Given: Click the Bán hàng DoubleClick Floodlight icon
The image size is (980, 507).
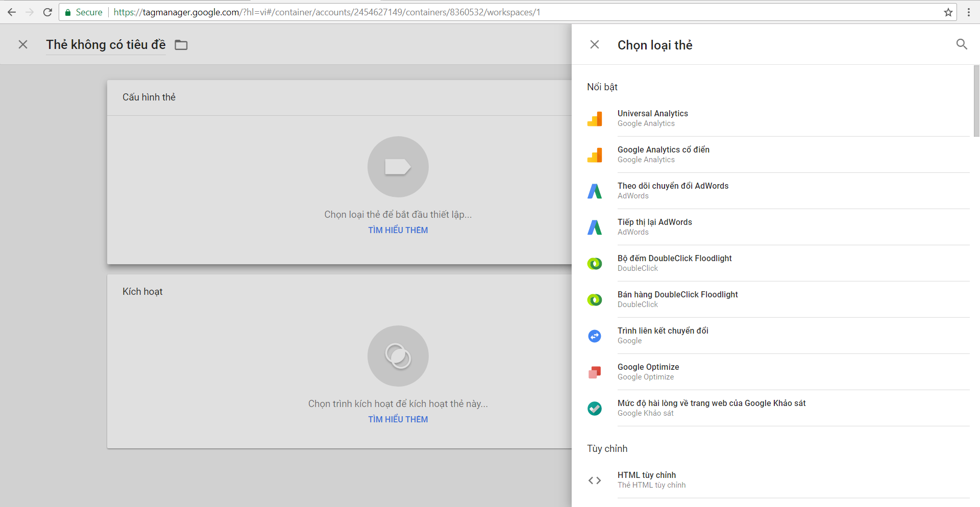Looking at the screenshot, I should pyautogui.click(x=595, y=300).
